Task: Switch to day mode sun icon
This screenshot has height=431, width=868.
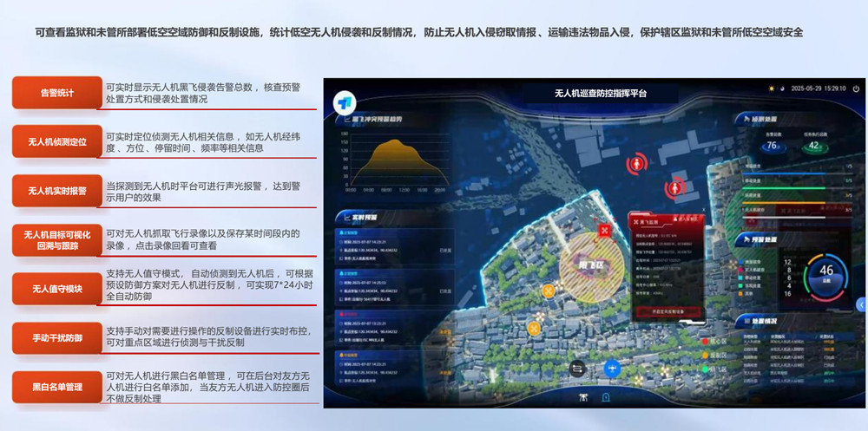Action: pyautogui.click(x=772, y=88)
